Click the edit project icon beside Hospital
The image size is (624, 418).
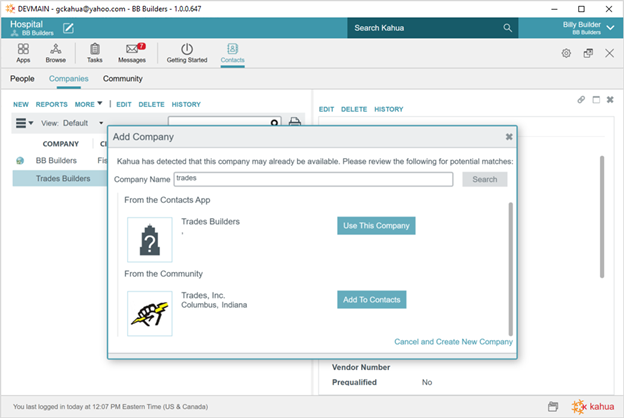click(x=69, y=27)
